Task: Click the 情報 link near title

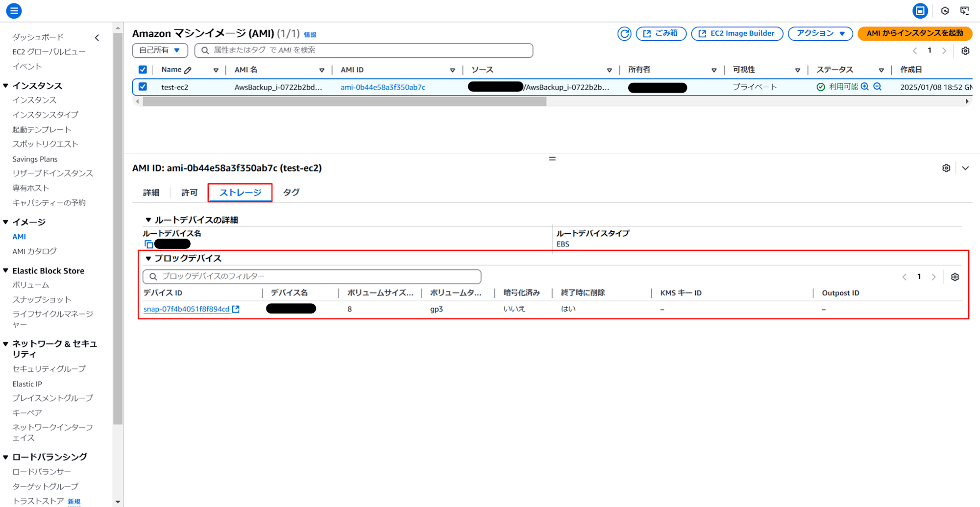Action: tap(310, 35)
